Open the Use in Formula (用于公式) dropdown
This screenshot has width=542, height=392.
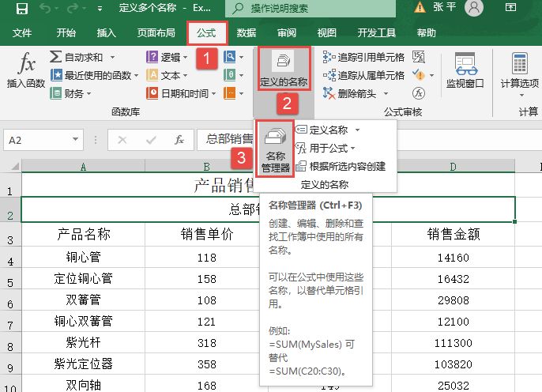pyautogui.click(x=326, y=148)
